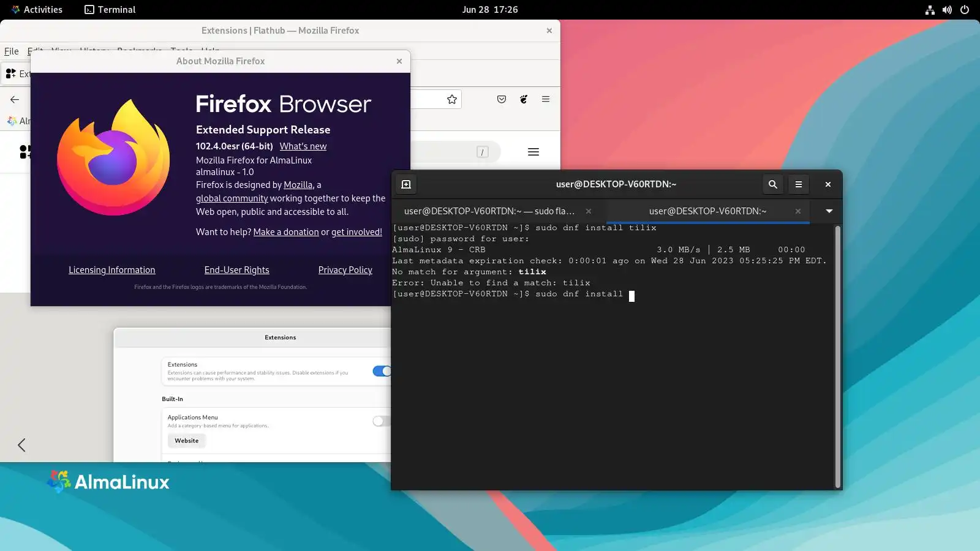This screenshot has width=980, height=551.
Task: Follow the Mozilla link in About Firefox
Action: pos(298,185)
